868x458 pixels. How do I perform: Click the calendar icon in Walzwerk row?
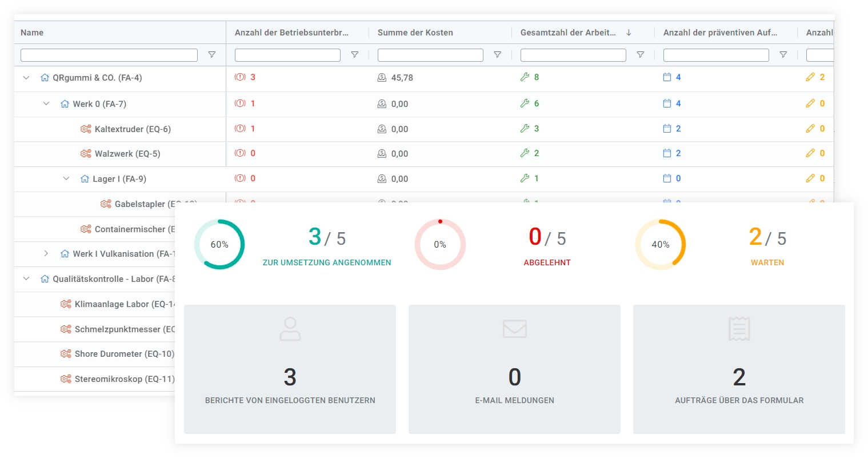[x=667, y=153]
